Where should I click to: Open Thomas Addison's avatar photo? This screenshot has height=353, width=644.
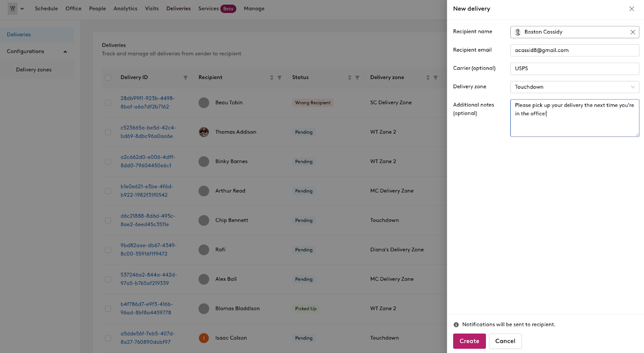(x=204, y=132)
